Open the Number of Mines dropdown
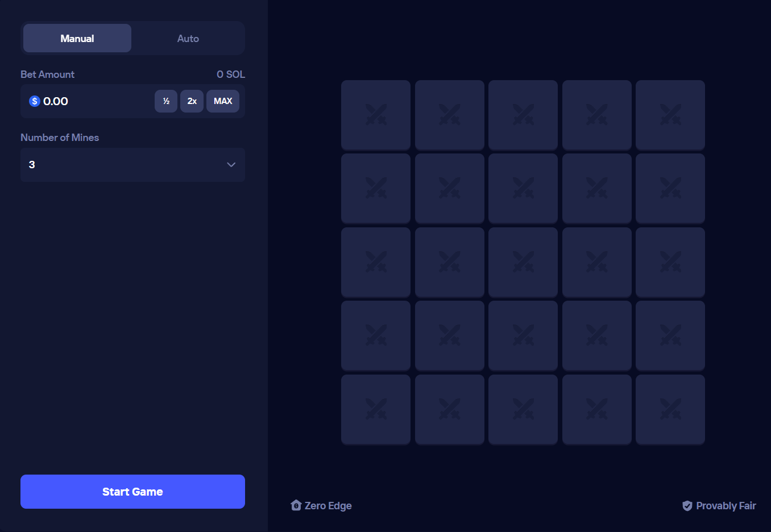This screenshot has width=771, height=532. (x=132, y=165)
